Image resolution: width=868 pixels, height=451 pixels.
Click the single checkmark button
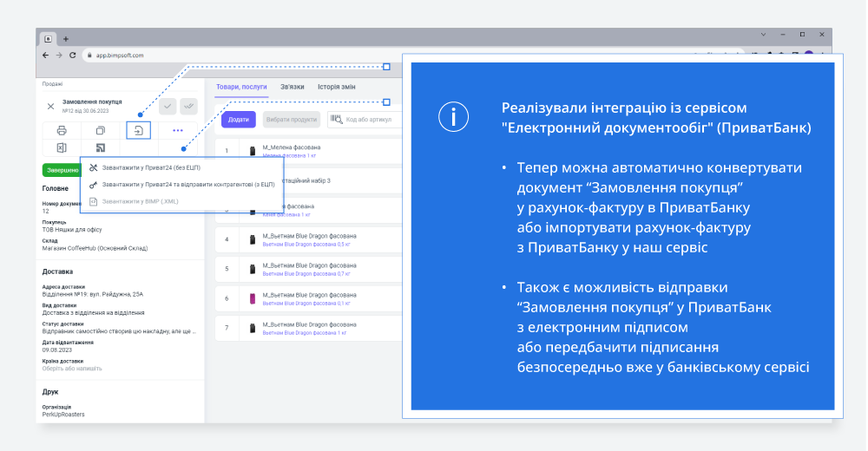(167, 106)
